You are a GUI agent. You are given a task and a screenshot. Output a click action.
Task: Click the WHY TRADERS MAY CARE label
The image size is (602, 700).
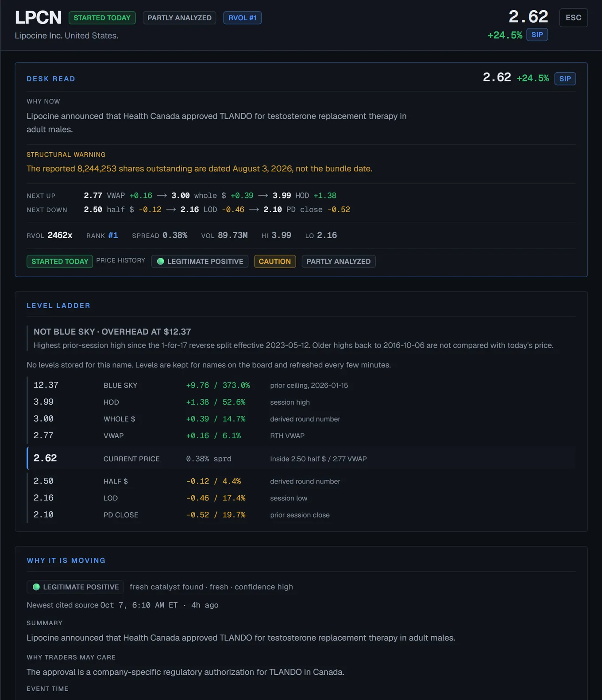(71, 657)
